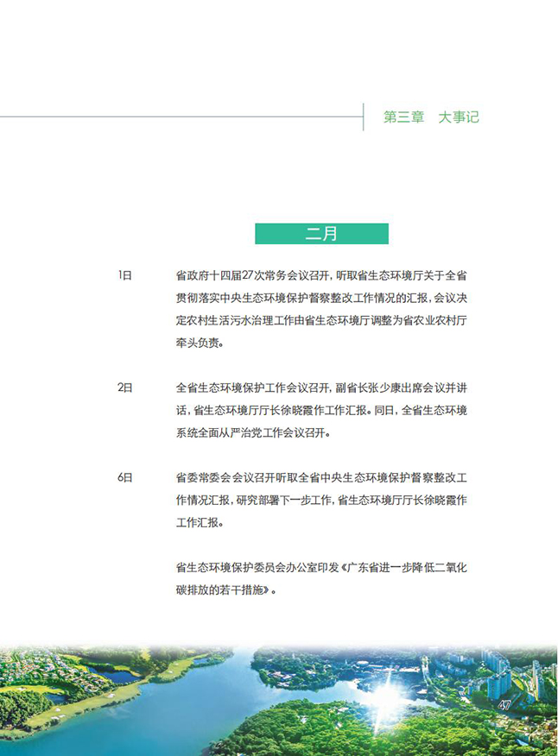Image resolution: width=558 pixels, height=756 pixels.
Task: Select the "6日" date label
Action: point(125,477)
